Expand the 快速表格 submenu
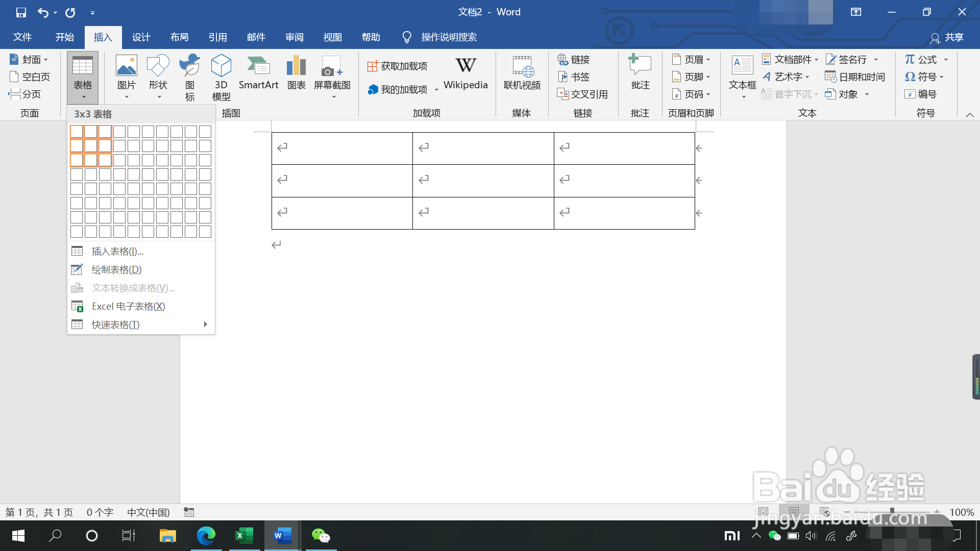Screen dimensions: 980x551 [x=114, y=324]
